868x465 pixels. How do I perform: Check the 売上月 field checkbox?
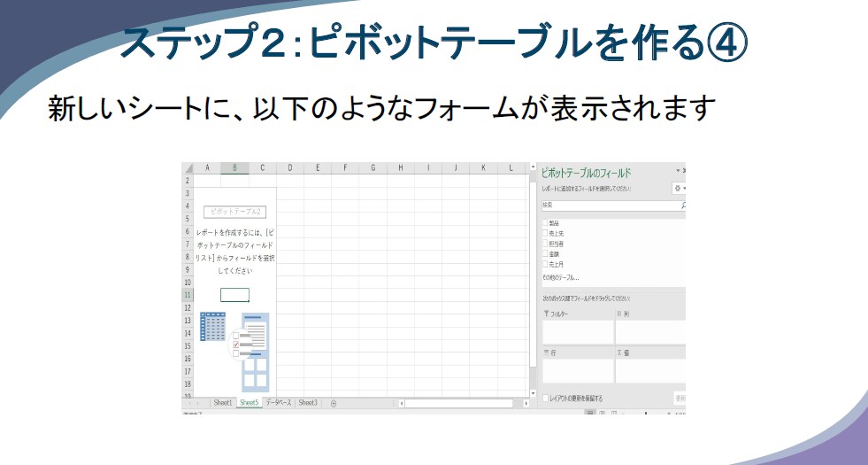coord(545,264)
